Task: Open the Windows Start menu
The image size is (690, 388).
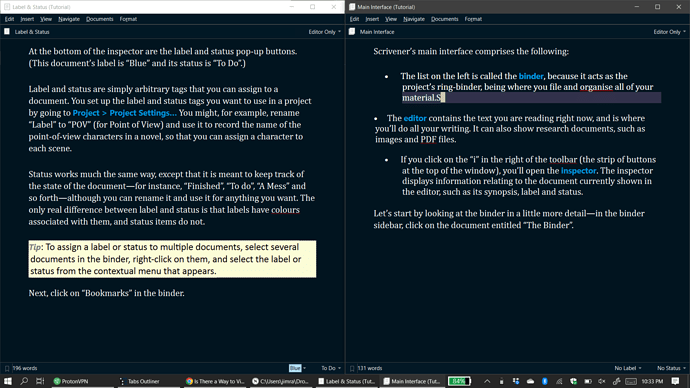Action: coord(7,381)
